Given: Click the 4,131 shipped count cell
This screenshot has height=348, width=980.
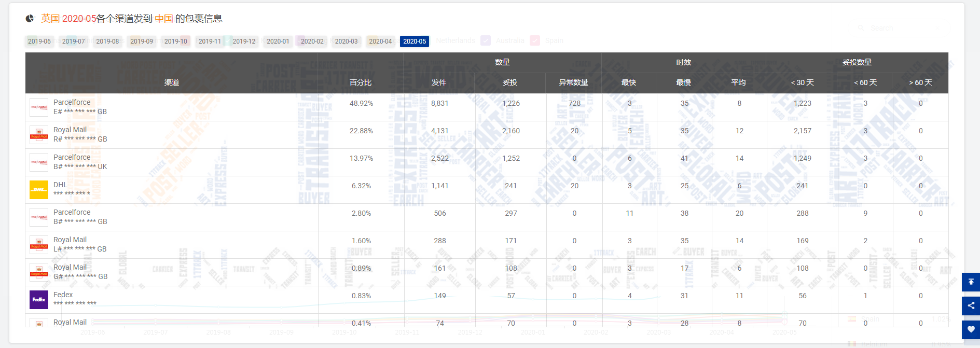Looking at the screenshot, I should 440,131.
